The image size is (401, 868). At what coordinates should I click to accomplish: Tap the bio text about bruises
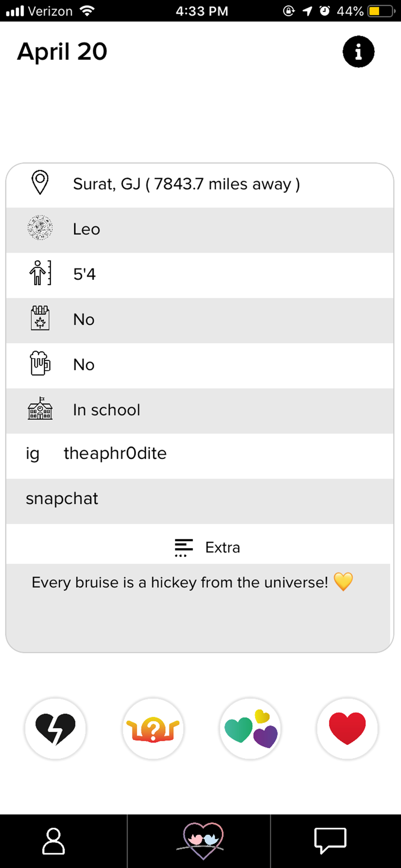click(x=180, y=582)
